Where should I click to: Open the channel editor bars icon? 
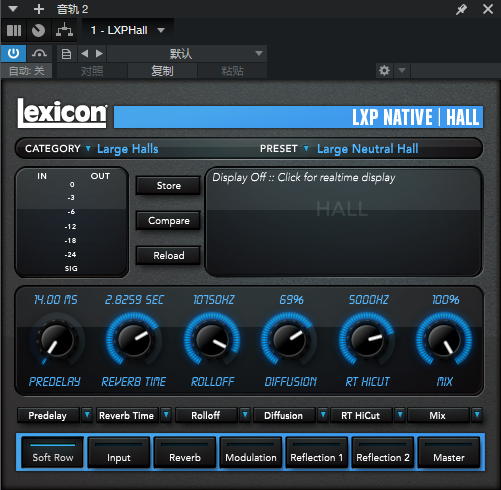point(14,30)
